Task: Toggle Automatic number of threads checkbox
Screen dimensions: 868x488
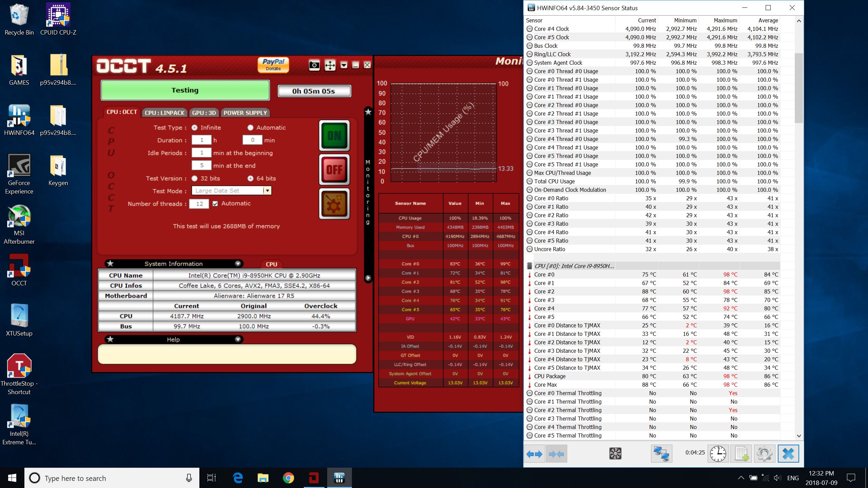Action: 215,204
